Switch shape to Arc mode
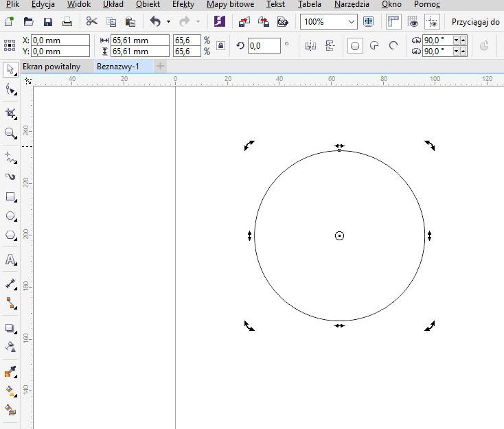 click(x=393, y=46)
